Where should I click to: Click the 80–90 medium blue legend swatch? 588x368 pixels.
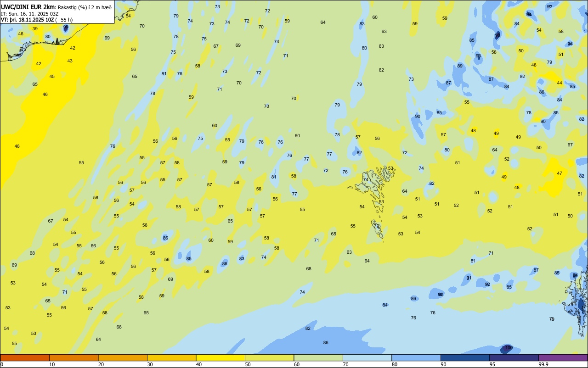coord(416,357)
